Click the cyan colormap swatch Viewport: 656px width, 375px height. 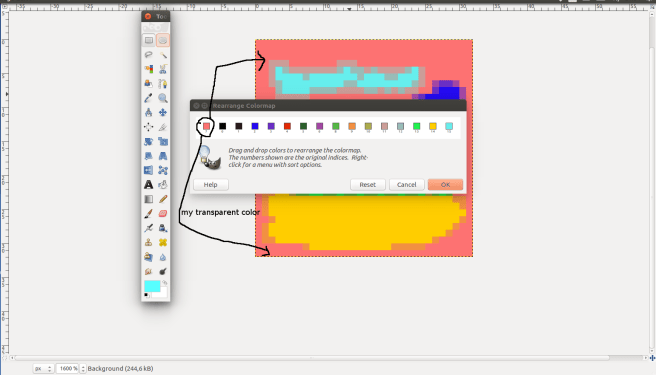point(449,126)
